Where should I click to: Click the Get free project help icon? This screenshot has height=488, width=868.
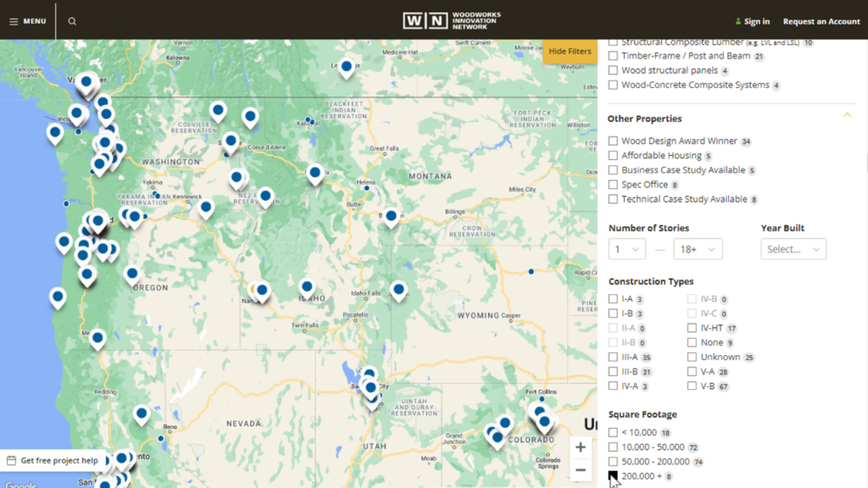click(x=12, y=460)
